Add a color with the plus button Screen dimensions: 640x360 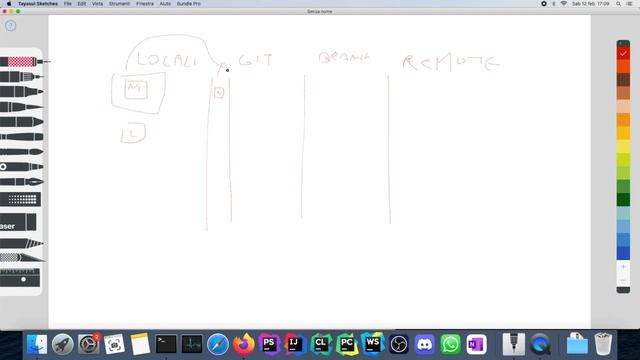click(623, 267)
